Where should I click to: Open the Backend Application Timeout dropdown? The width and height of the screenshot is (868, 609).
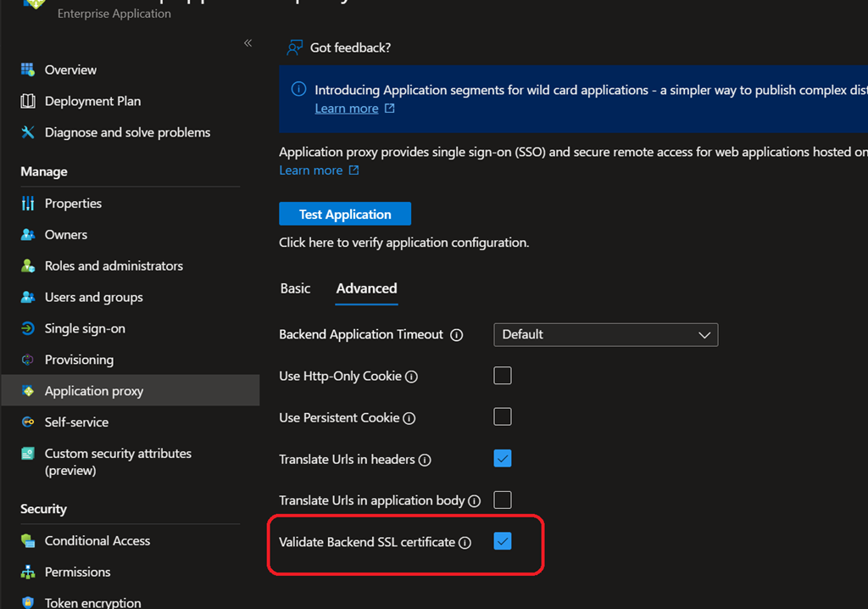605,334
